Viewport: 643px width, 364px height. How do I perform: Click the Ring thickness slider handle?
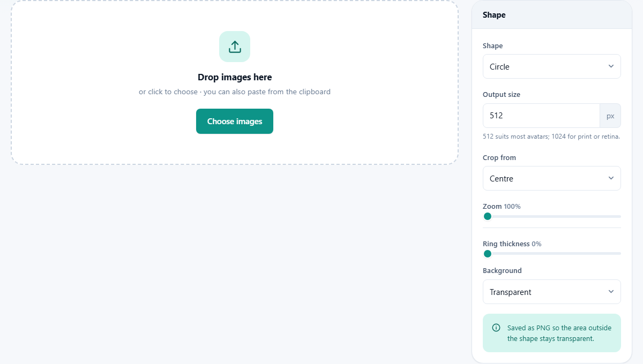[488, 254]
